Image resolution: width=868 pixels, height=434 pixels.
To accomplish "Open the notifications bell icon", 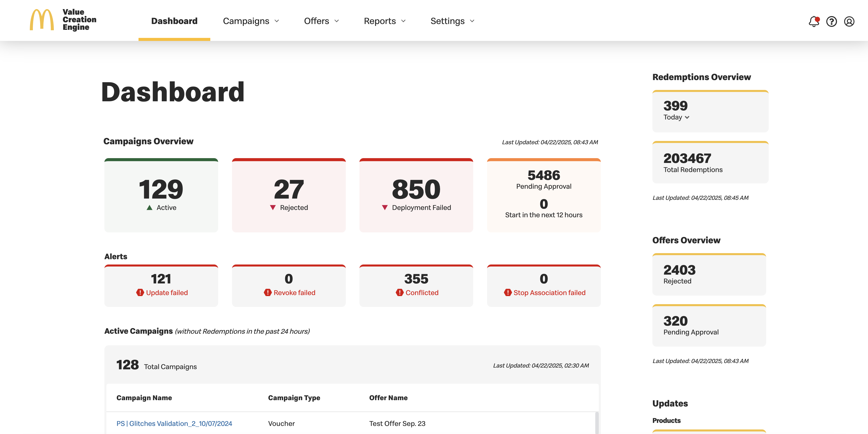I will tap(814, 21).
